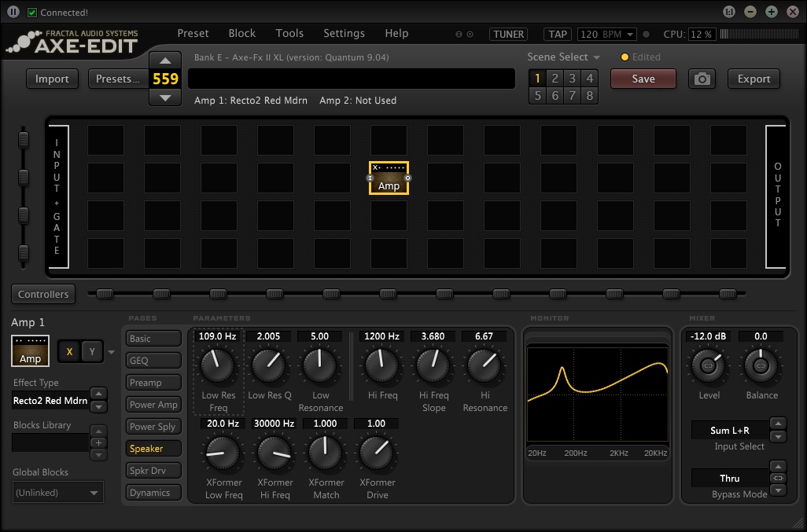Open the Controllers panel

click(43, 294)
